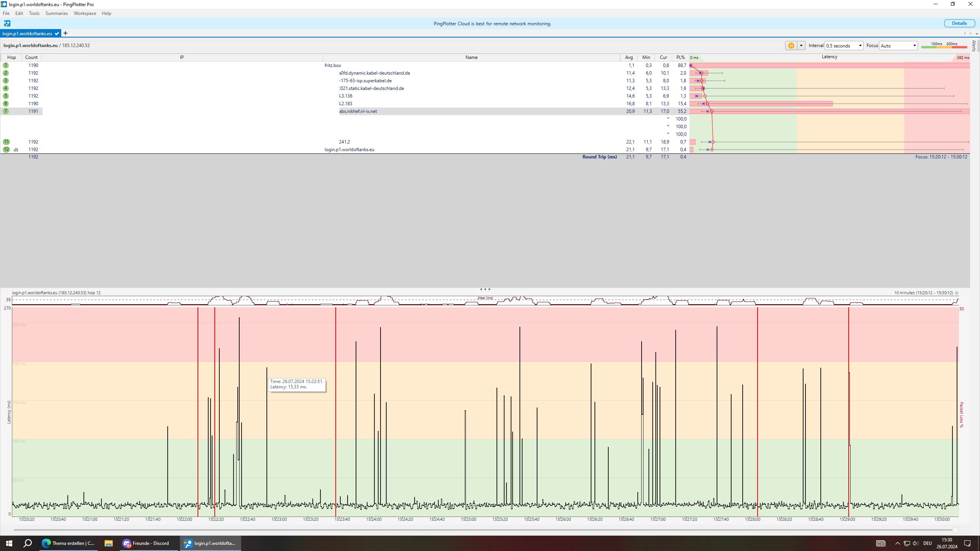Expand the 10 minutes timeframe chevron

click(957, 293)
